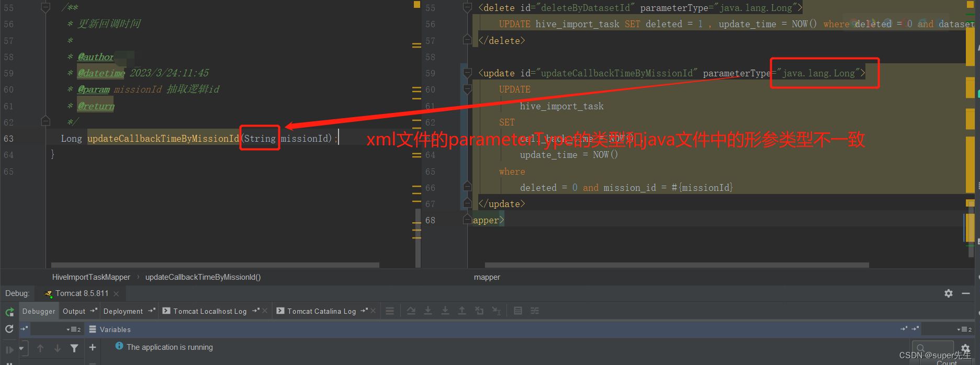Expand the resume button dropdown arrow
Image resolution: width=980 pixels, height=365 pixels.
click(21, 348)
